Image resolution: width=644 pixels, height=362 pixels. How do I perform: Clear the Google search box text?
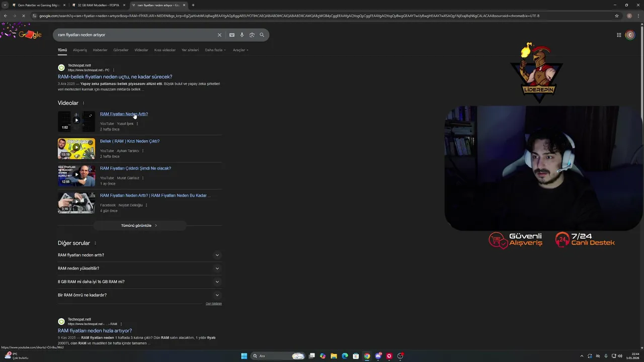tap(219, 35)
